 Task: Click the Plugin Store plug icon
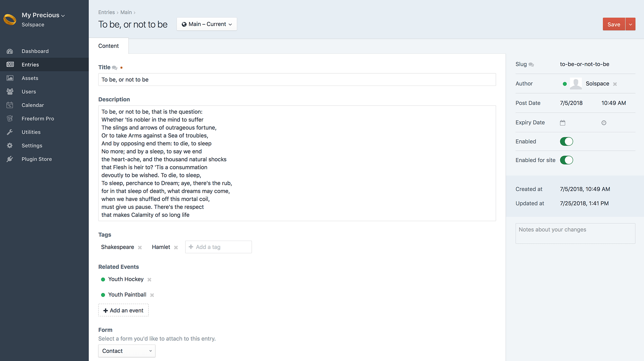pyautogui.click(x=10, y=159)
